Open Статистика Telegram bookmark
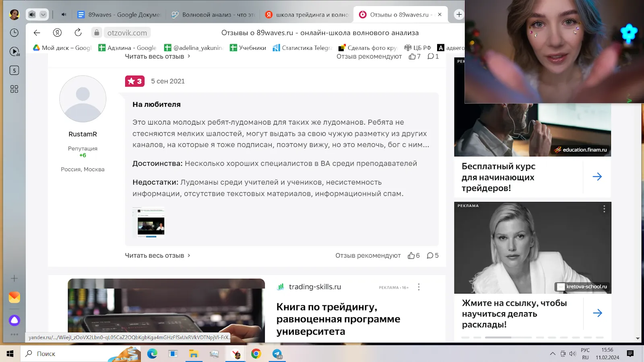This screenshot has height=362, width=644. 303,48
